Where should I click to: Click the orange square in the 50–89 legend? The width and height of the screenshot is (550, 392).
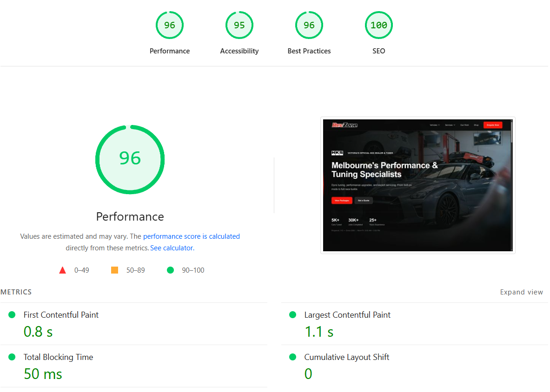114,269
